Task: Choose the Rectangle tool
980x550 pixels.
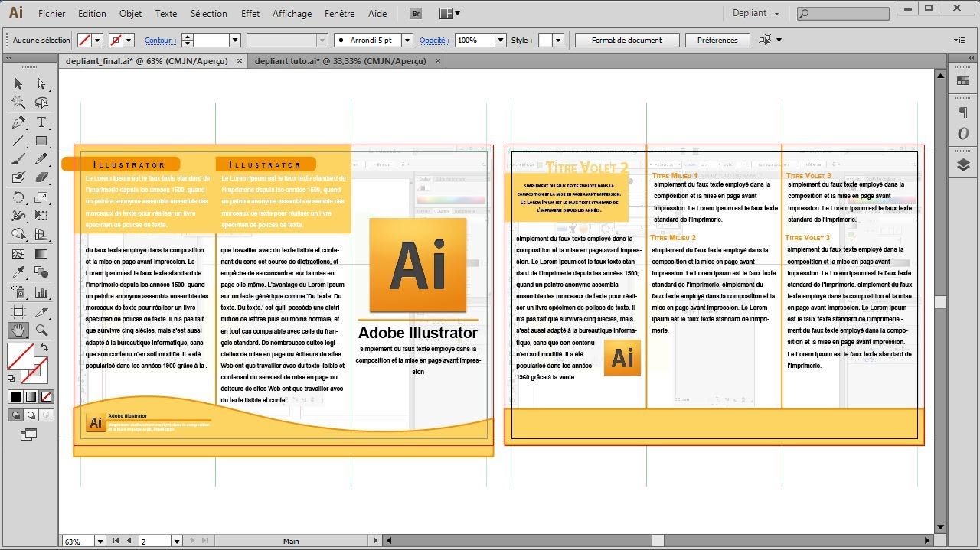Action: [x=41, y=141]
